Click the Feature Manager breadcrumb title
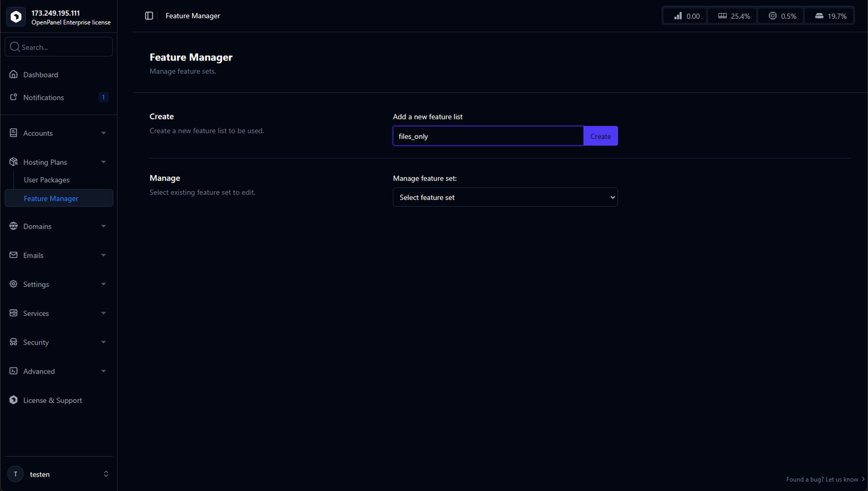This screenshot has width=868, height=491. click(x=193, y=16)
